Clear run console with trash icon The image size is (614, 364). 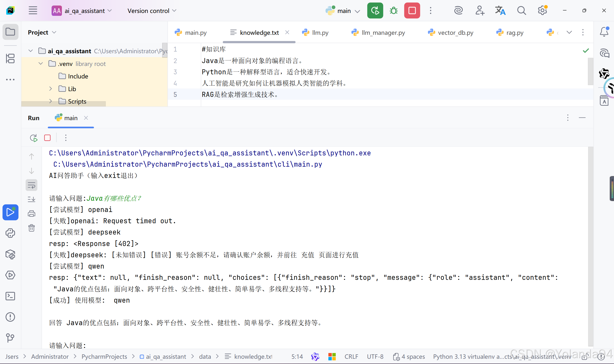(x=31, y=228)
